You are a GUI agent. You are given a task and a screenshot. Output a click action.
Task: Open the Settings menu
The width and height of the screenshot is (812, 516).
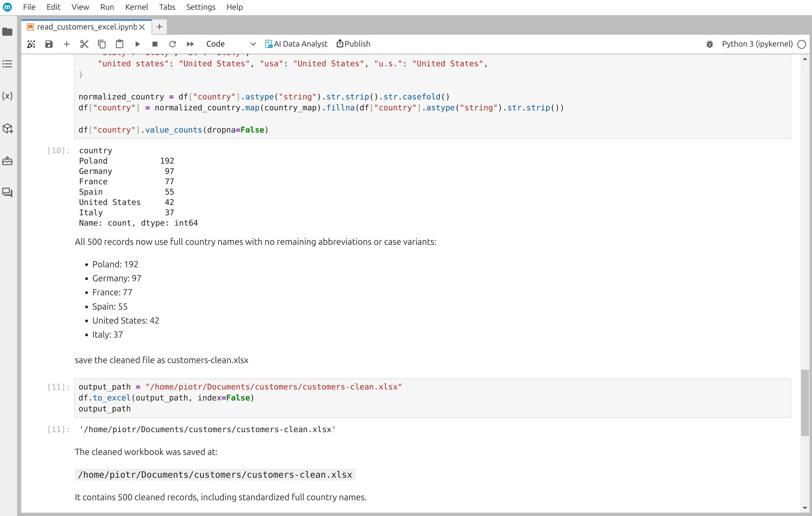[x=201, y=7]
